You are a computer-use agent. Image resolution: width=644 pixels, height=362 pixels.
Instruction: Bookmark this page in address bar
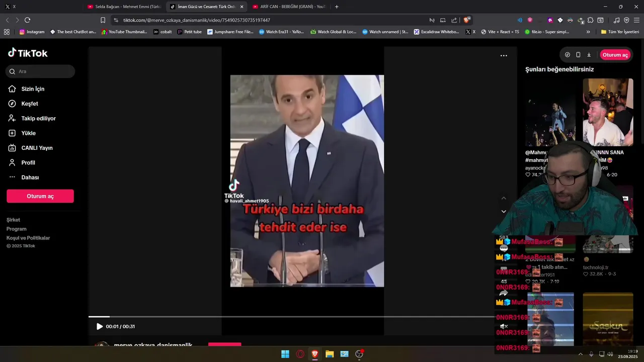click(103, 20)
